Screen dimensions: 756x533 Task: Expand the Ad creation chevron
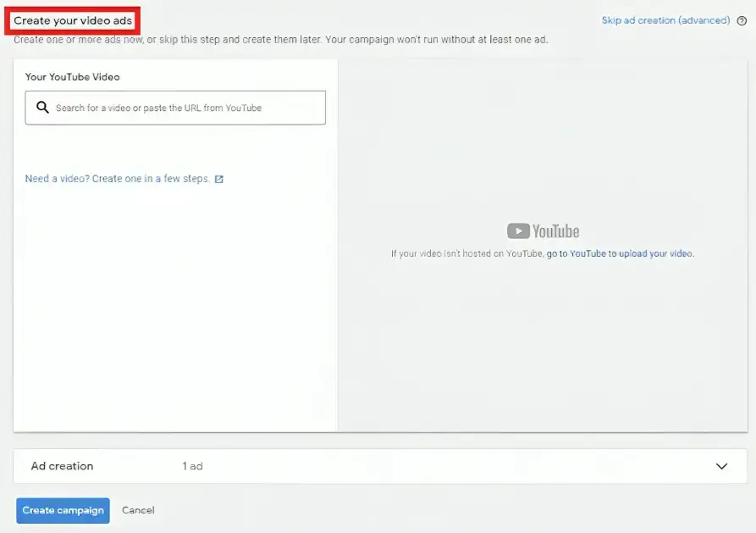[721, 466]
